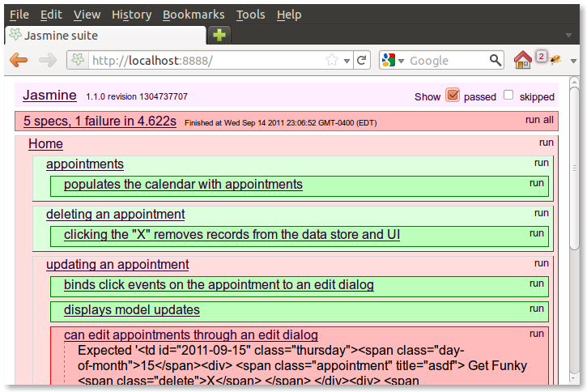Open a new tab with the green plus
The image size is (587, 392).
pos(219,35)
